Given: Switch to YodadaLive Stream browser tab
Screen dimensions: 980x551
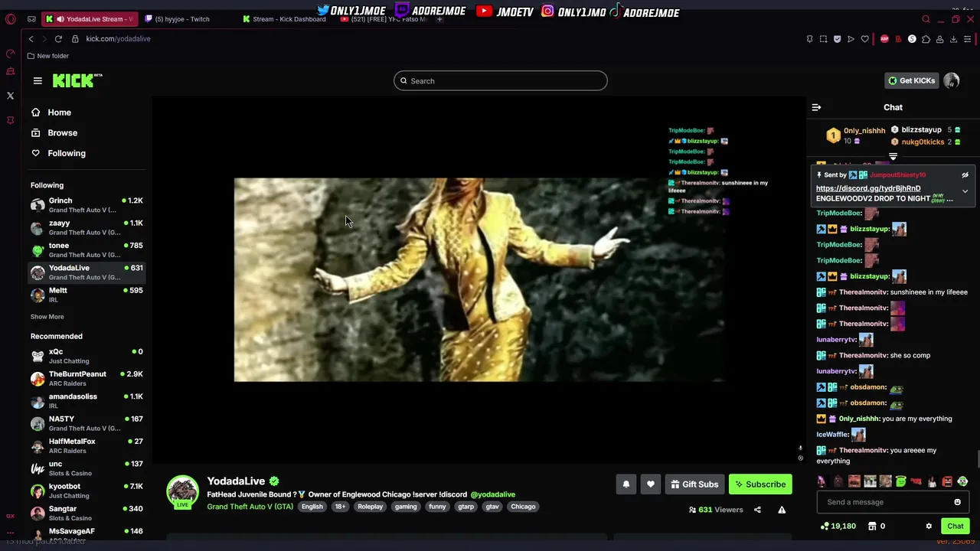Looking at the screenshot, I should (x=90, y=19).
